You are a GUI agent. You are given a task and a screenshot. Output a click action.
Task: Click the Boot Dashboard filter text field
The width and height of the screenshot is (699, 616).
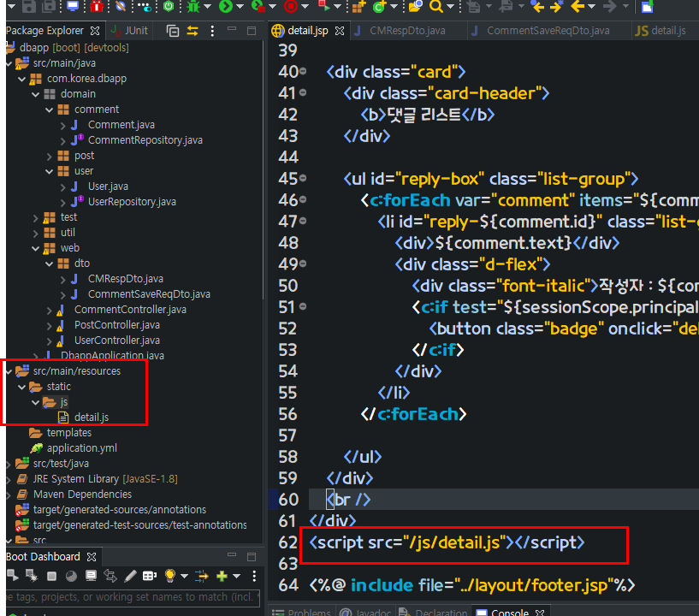pos(133,597)
